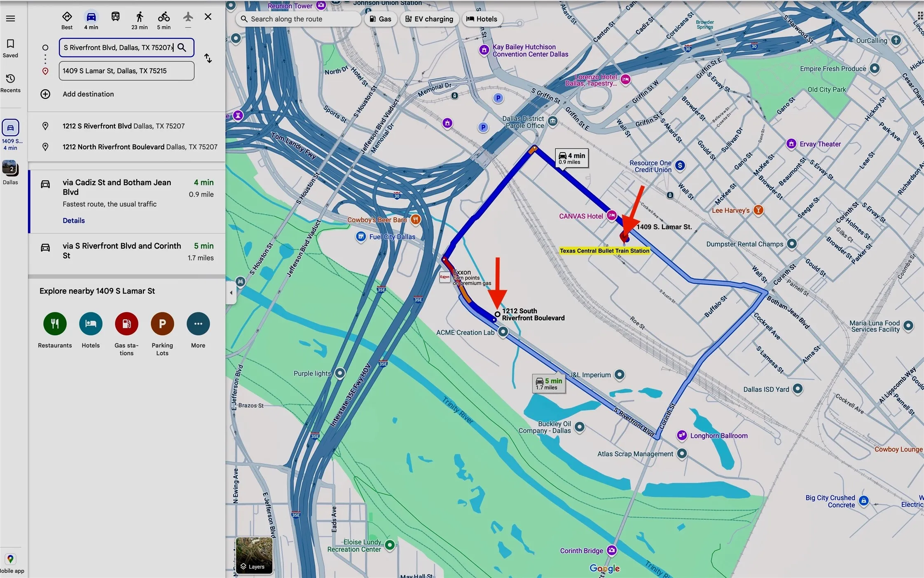The image size is (924, 578).
Task: Click Add destination
Action: (88, 94)
